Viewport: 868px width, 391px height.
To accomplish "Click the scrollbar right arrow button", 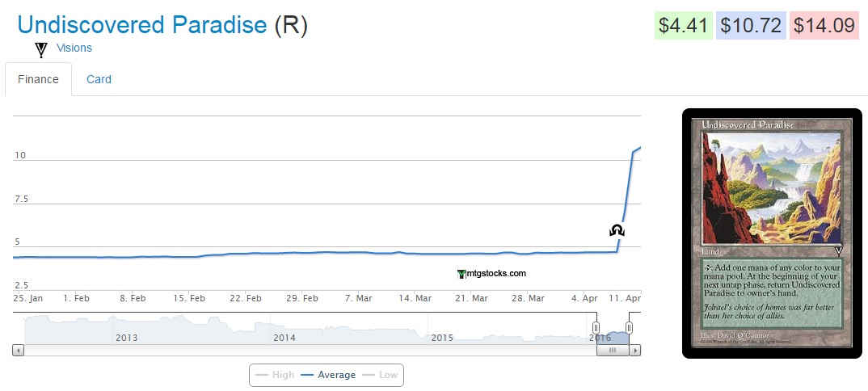I will (x=635, y=351).
